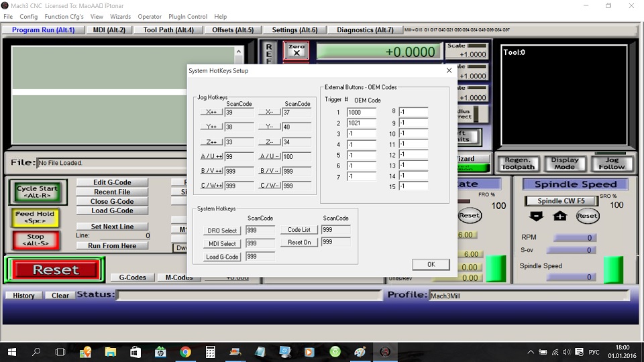Open the Paint taskbar icon
The width and height of the screenshot is (644, 362).
pos(360,352)
